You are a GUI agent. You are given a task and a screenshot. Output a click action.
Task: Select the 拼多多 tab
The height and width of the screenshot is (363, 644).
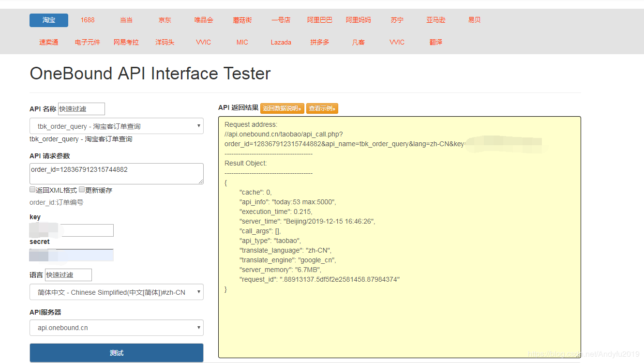coord(320,43)
